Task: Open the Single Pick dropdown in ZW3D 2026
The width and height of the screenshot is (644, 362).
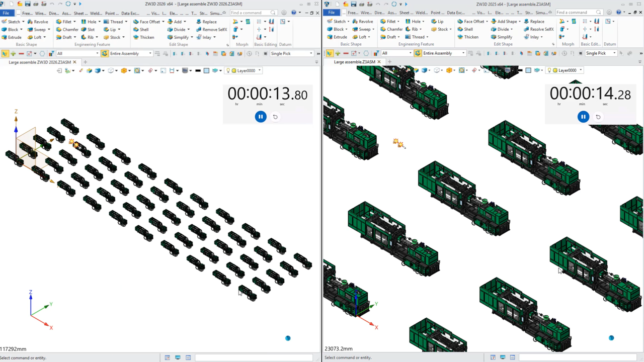Action: click(x=311, y=53)
